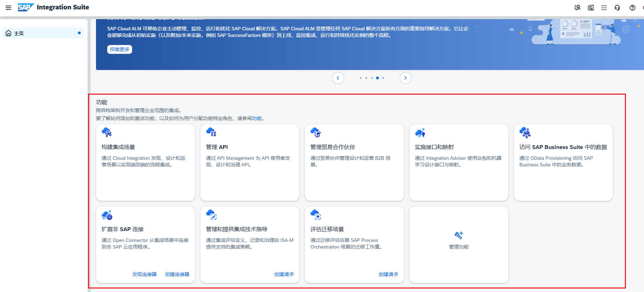Screen dimensions: 644x292
Task: Open the 创建连接器 link
Action: point(177,274)
